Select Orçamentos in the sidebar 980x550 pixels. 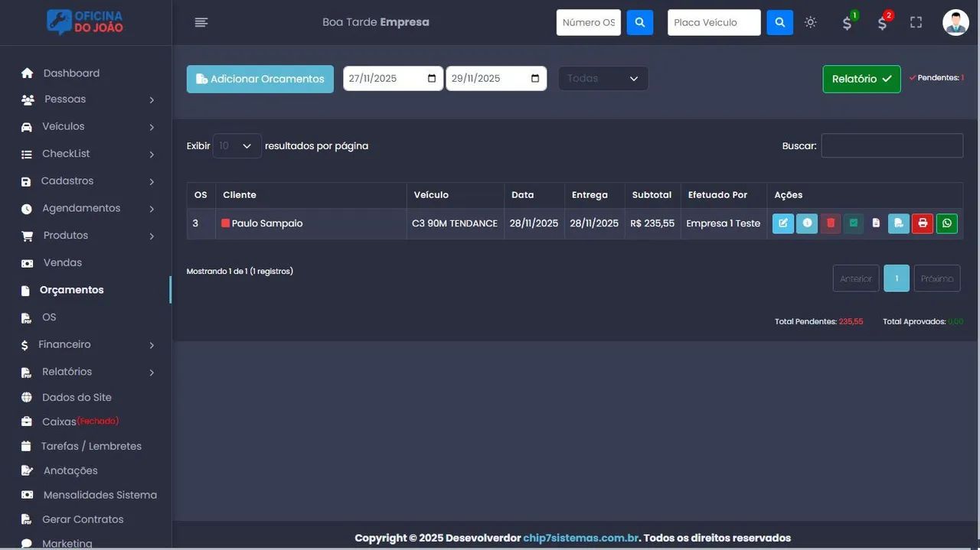coord(72,290)
